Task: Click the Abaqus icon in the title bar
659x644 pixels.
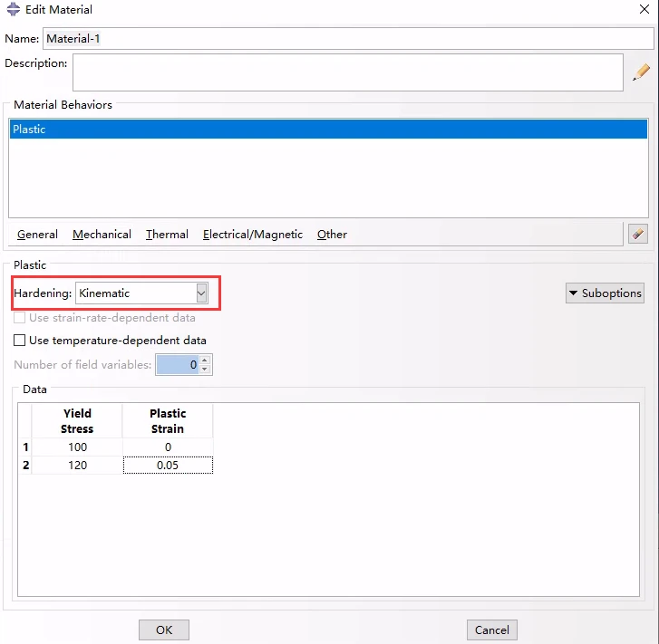Action: tap(14, 9)
